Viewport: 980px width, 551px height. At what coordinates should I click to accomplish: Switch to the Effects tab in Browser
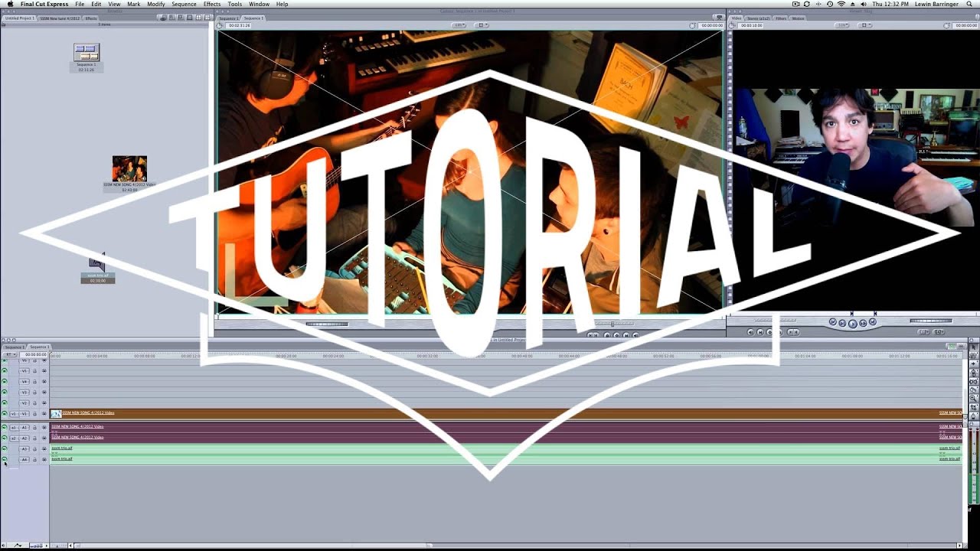[x=91, y=18]
